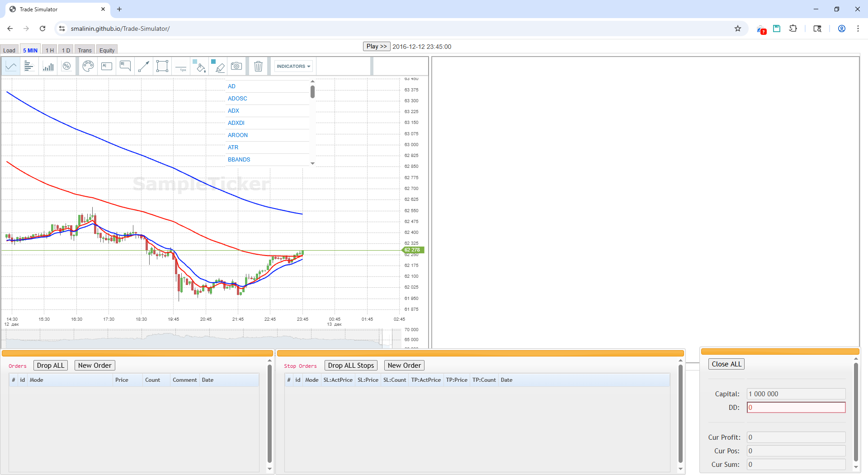This screenshot has height=475, width=868.
Task: Select the percent scale tool
Action: pyautogui.click(x=67, y=66)
